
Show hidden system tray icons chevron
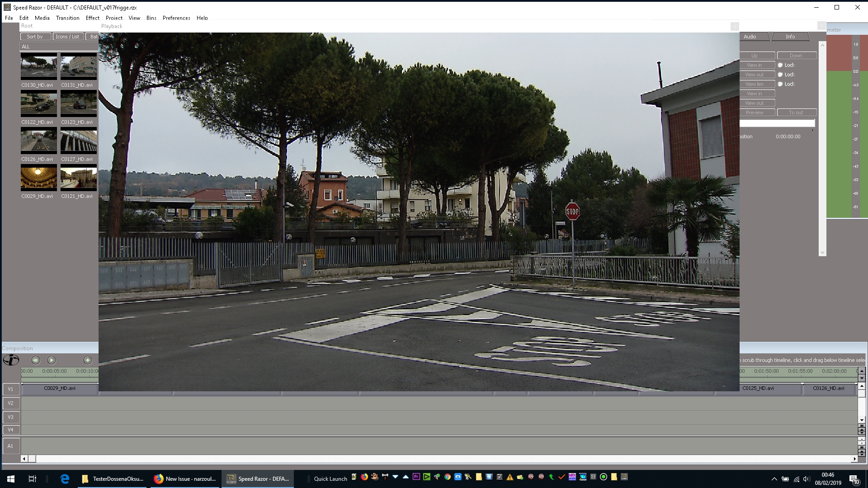(774, 479)
